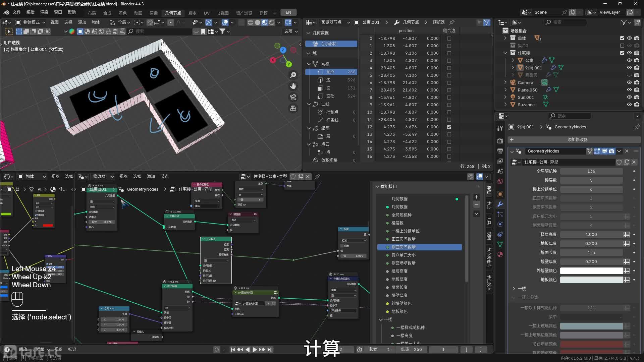This screenshot has height=362, width=644.
Task: Open the output properties printer tab
Action: click(500, 151)
